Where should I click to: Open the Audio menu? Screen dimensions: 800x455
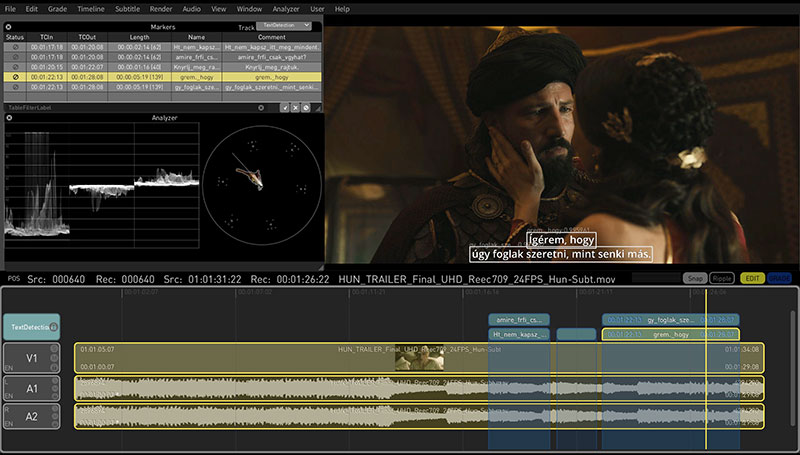(x=191, y=9)
